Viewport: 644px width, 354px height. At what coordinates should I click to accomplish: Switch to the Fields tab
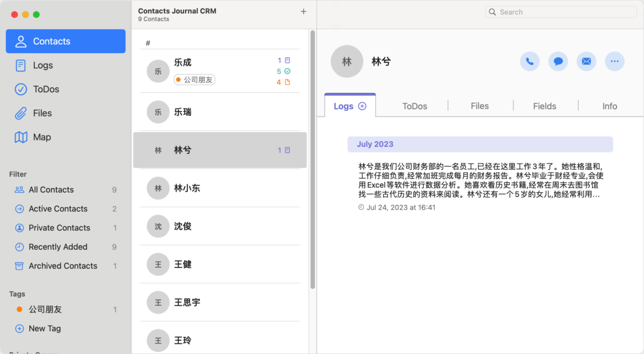coord(545,107)
